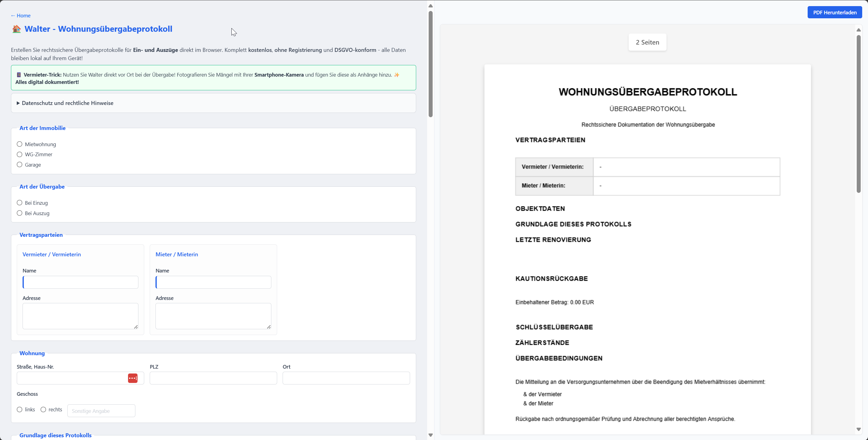Click Einbehaltener Betrag: 0.00 EUR text
The image size is (868, 440).
(555, 302)
